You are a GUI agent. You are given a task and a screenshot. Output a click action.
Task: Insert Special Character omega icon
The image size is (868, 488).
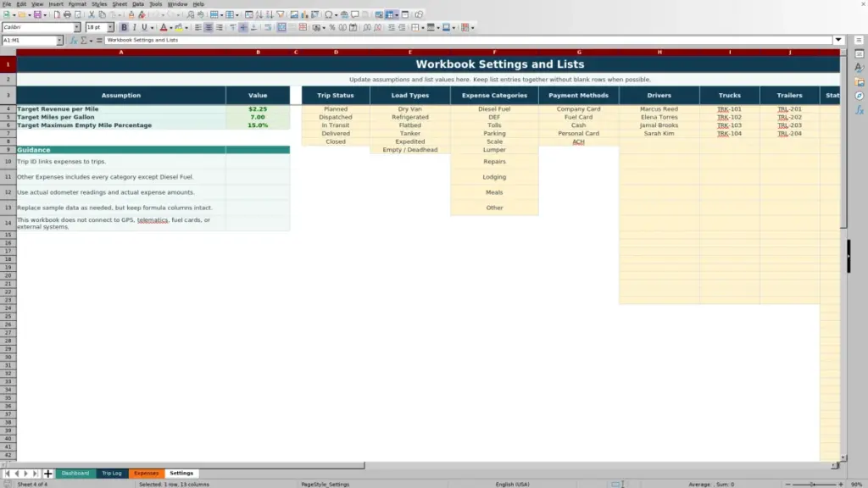[x=328, y=14]
